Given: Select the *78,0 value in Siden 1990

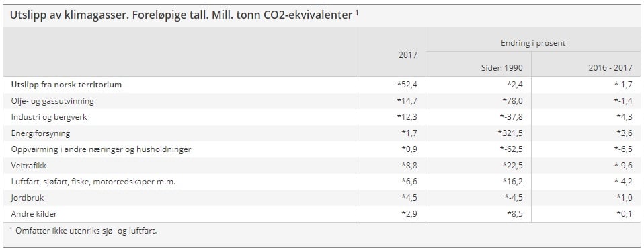Looking at the screenshot, I should [512, 101].
